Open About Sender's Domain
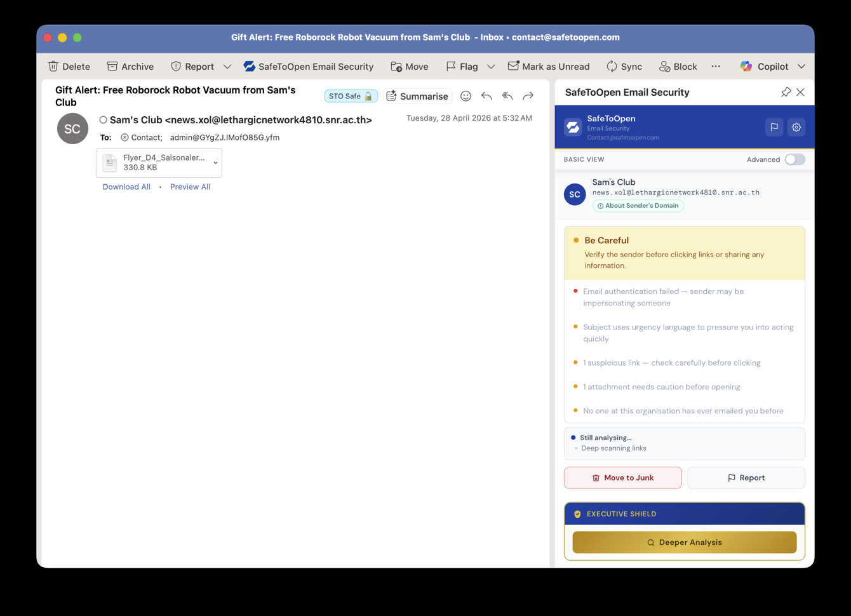Image resolution: width=851 pixels, height=616 pixels. click(638, 206)
